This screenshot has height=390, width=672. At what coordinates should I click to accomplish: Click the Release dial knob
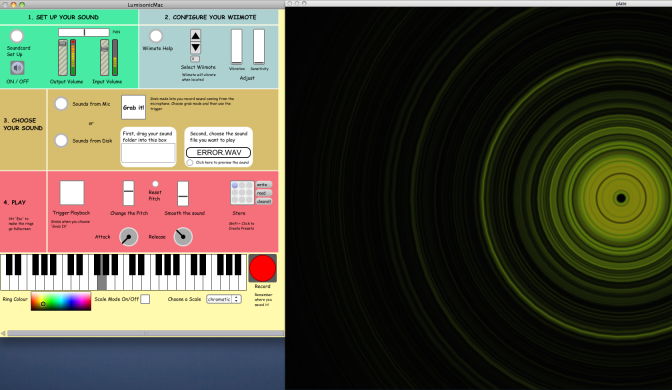point(183,237)
